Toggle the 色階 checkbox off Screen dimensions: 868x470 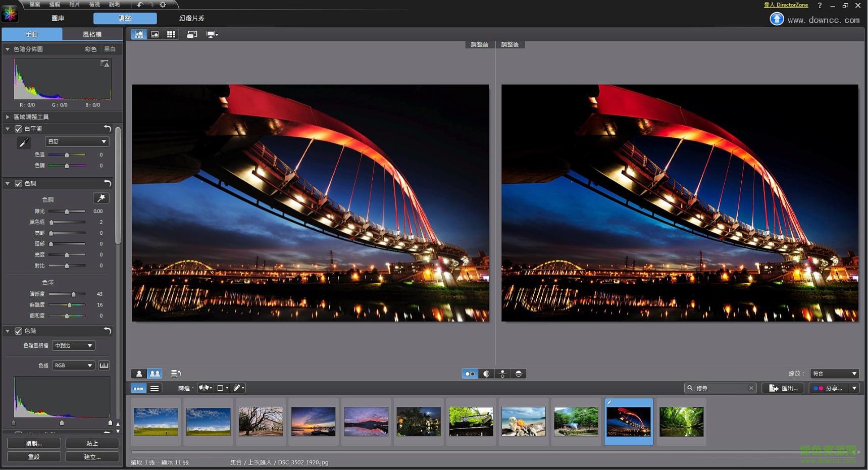tap(18, 331)
